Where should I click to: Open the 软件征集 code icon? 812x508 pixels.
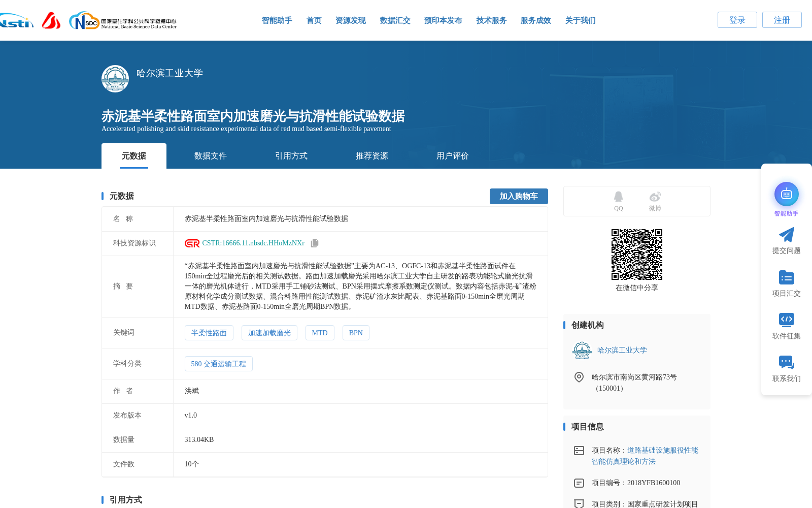point(787,320)
